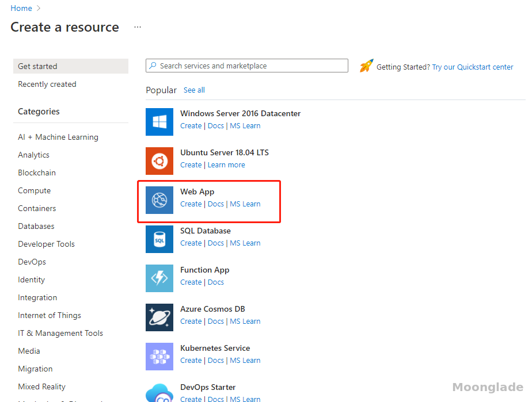Open MS Learn under Azure Cosmos DB

click(x=245, y=321)
